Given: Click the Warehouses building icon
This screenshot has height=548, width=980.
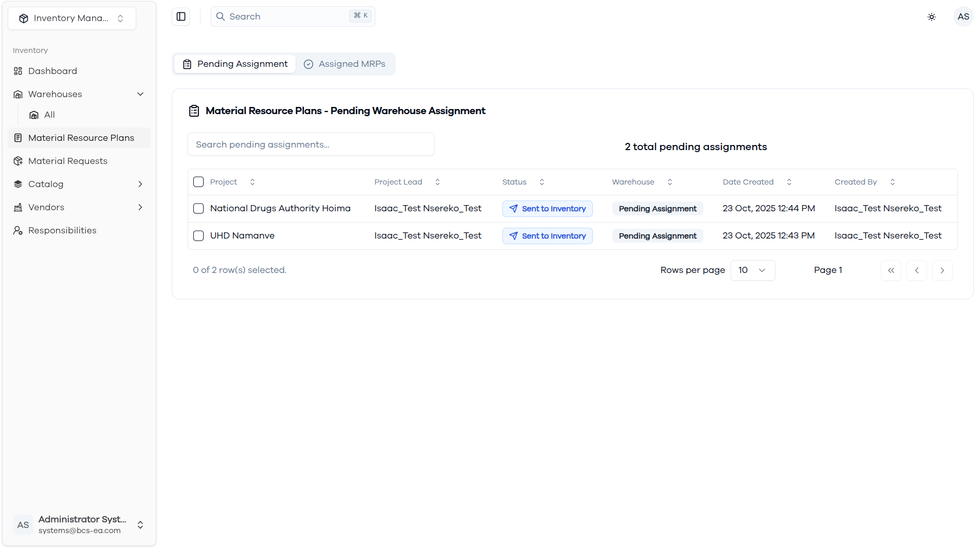Looking at the screenshot, I should coord(18,94).
